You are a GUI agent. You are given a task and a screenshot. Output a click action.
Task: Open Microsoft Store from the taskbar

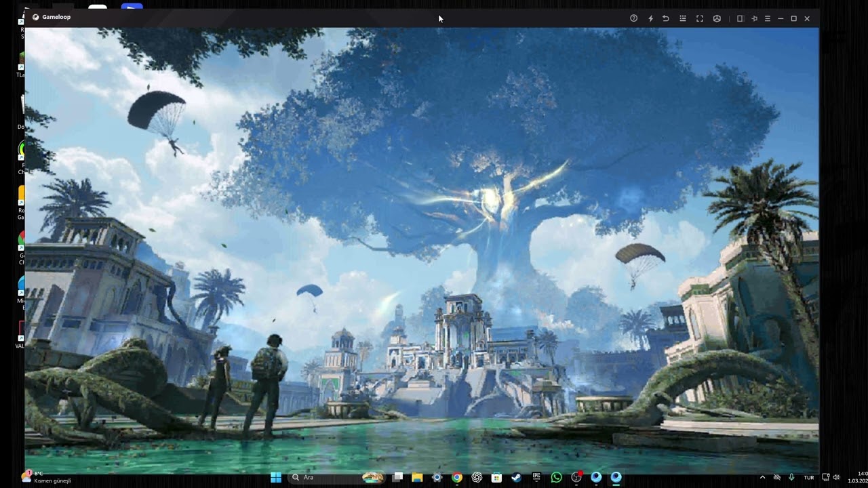point(496,477)
